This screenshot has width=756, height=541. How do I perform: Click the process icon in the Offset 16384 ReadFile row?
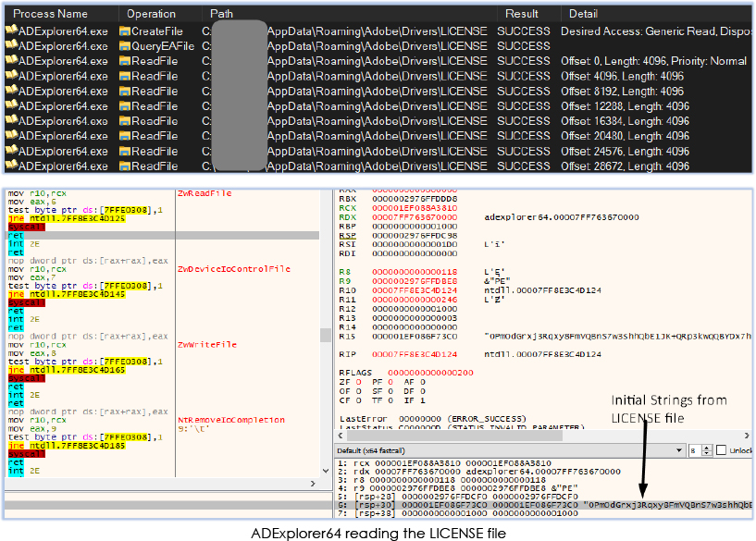click(x=12, y=120)
